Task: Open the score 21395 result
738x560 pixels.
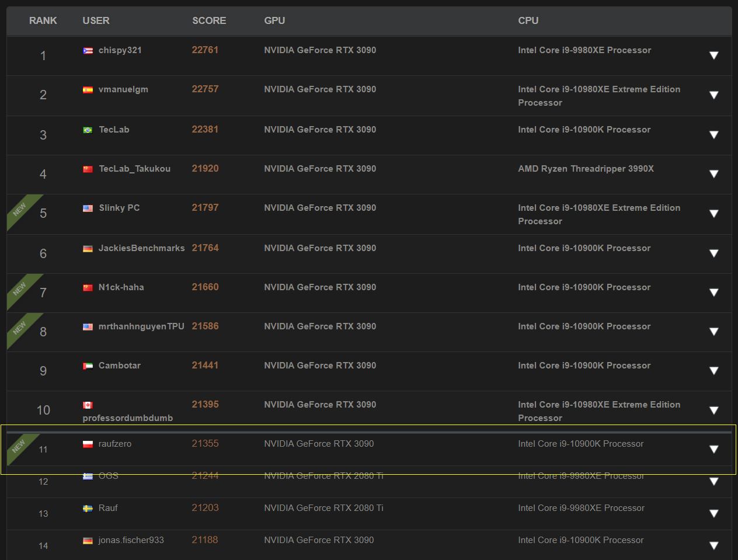Action: click(x=205, y=405)
